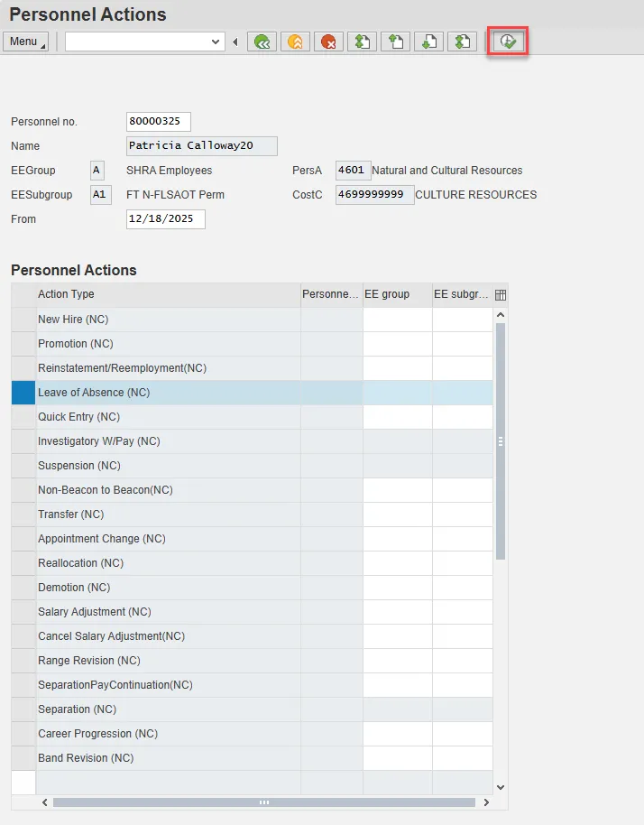Click Reallocation (NC) action text
644x825 pixels.
coord(80,563)
